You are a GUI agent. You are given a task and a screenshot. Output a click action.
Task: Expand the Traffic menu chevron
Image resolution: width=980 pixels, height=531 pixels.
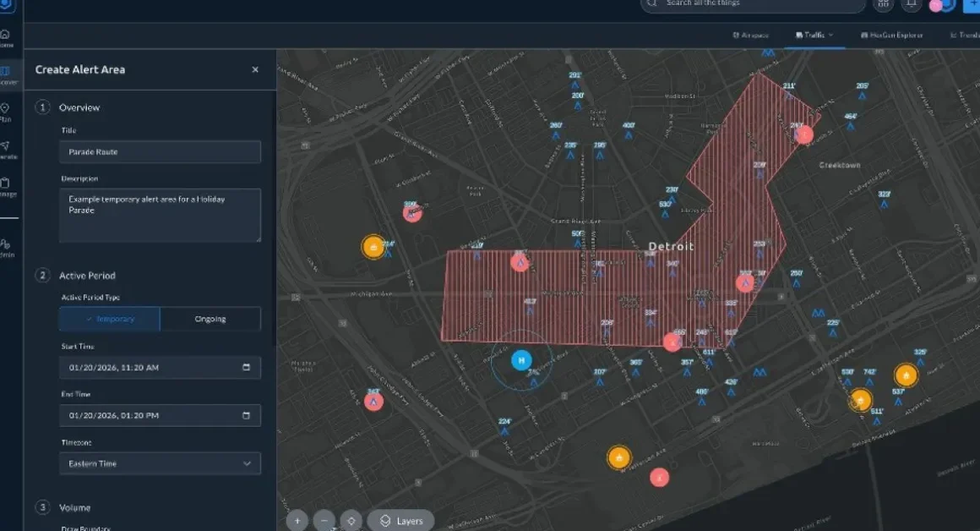tap(831, 35)
